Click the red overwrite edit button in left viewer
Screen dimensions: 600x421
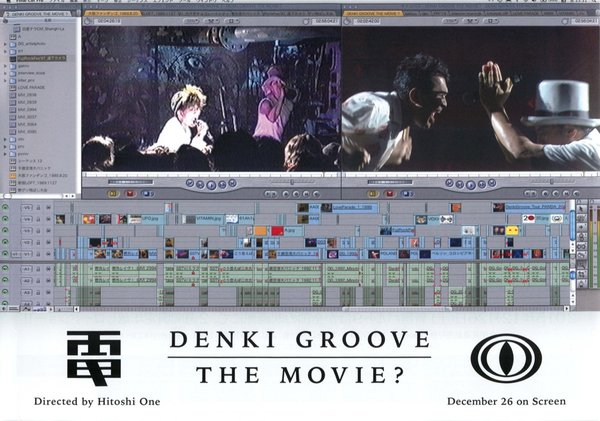(130, 194)
